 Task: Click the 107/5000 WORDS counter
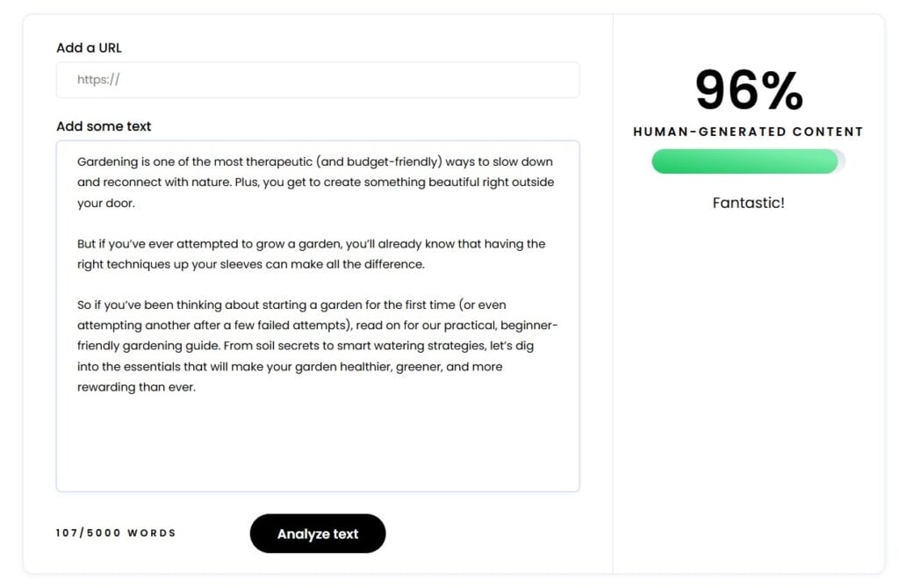click(x=115, y=533)
